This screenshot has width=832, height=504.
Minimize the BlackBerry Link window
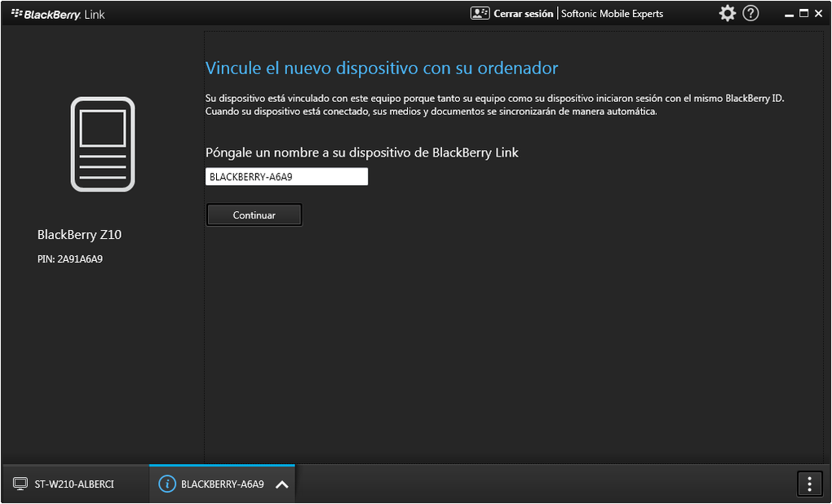coord(790,15)
